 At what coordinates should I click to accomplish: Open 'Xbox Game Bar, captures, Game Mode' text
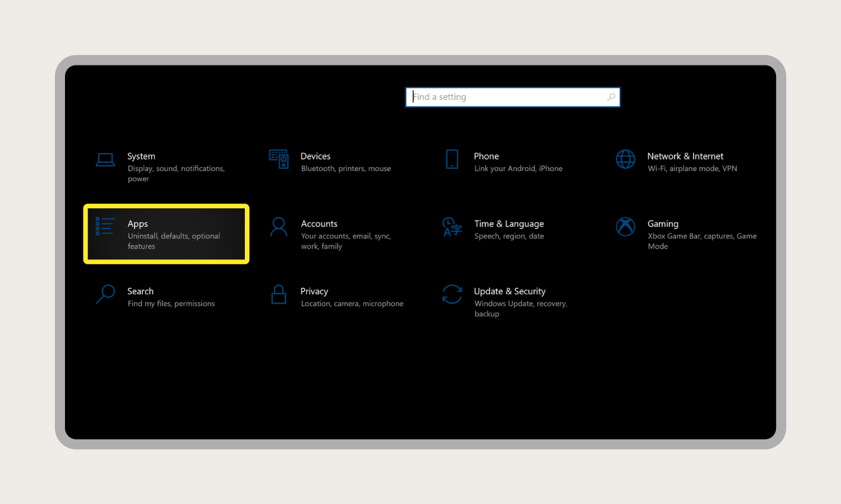click(x=701, y=241)
